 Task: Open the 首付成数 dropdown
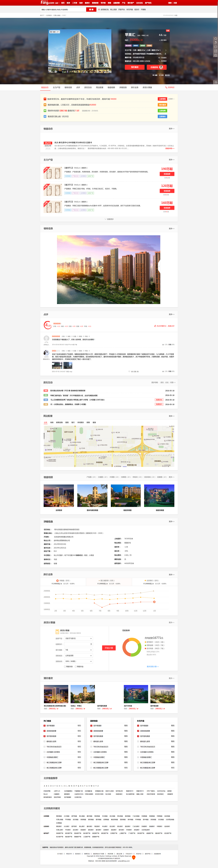78,650
